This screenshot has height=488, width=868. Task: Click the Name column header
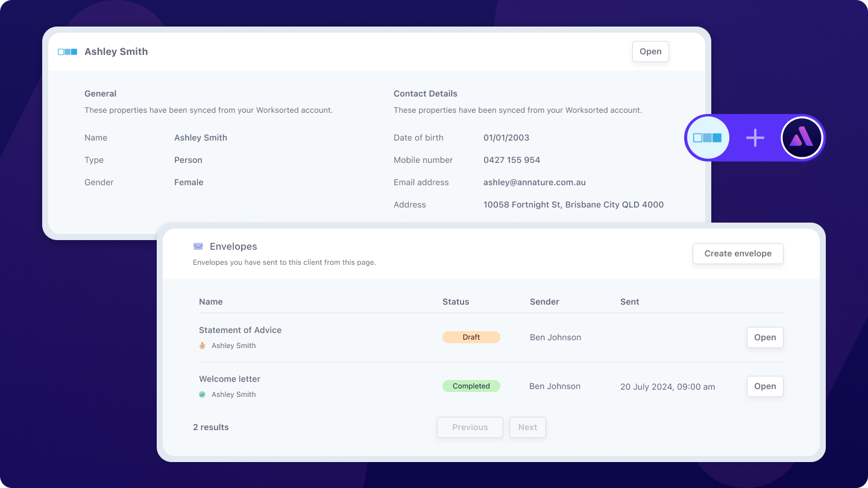(211, 302)
